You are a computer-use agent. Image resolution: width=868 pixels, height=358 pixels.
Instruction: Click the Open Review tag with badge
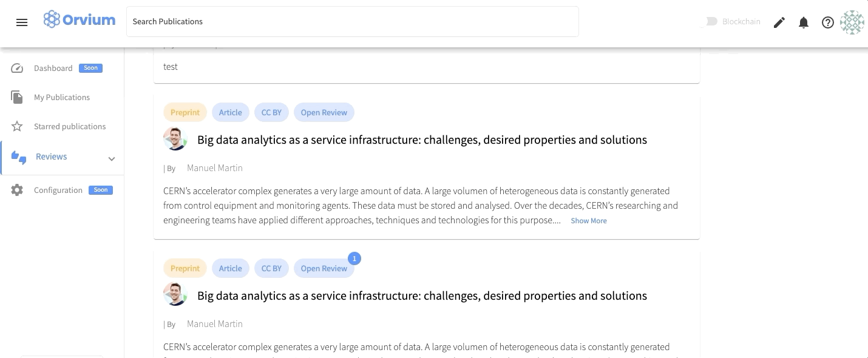[x=324, y=268]
